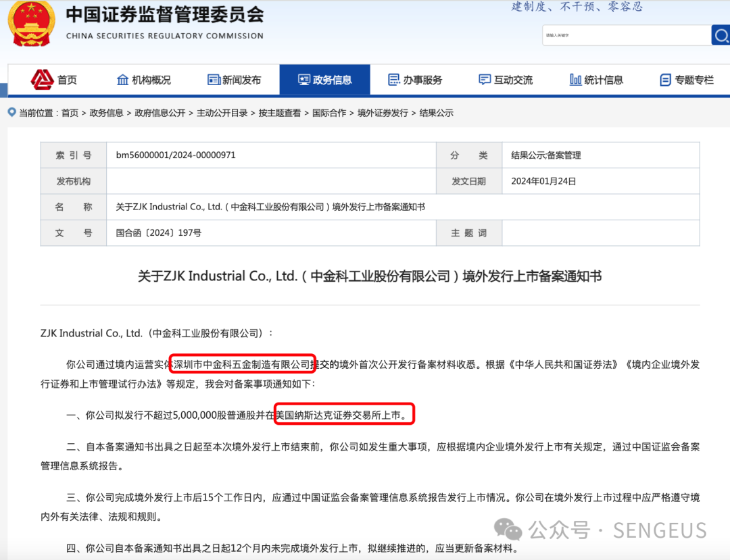Open the 互动交流 nav tab

point(513,80)
